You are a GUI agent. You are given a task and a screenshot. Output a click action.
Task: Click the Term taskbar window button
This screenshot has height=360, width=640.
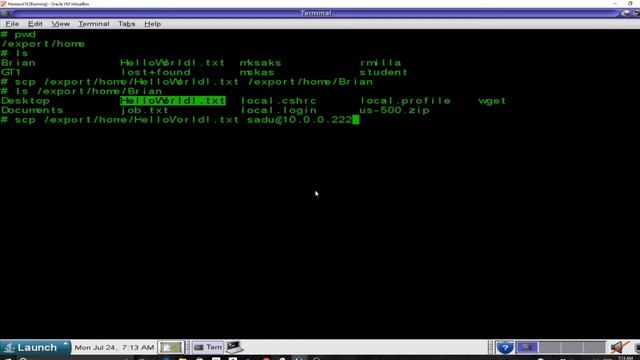tap(208, 347)
